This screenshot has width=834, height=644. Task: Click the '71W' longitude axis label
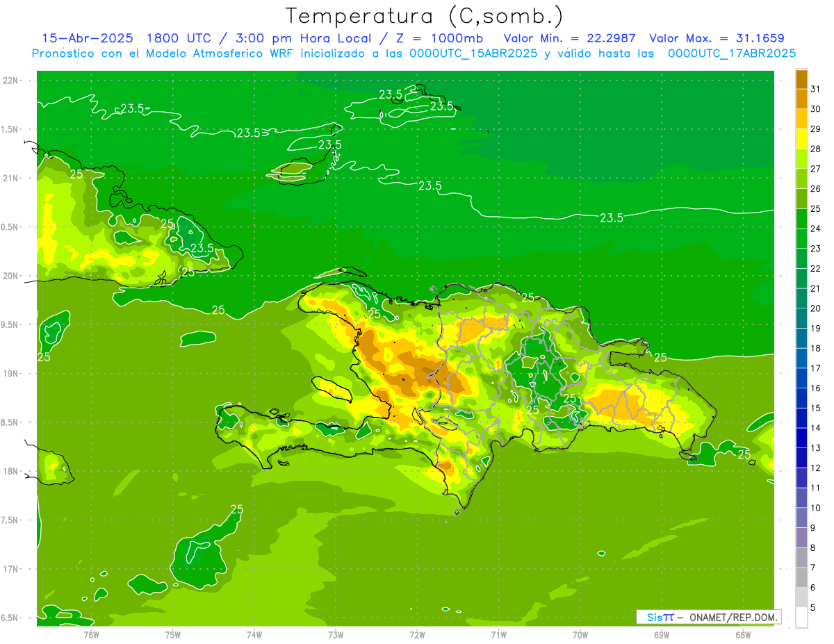(498, 635)
